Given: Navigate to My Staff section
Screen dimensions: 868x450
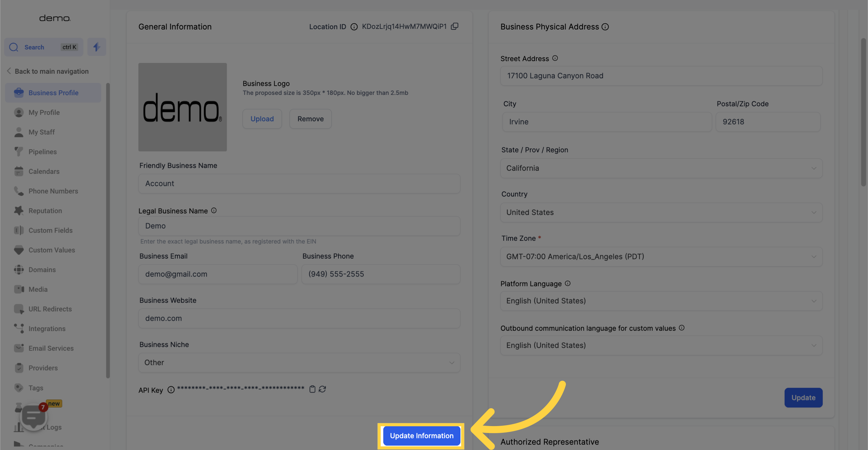Looking at the screenshot, I should [41, 132].
